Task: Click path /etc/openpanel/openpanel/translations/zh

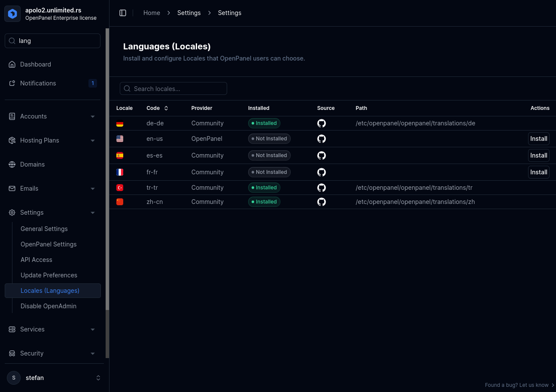Action: [x=415, y=202]
